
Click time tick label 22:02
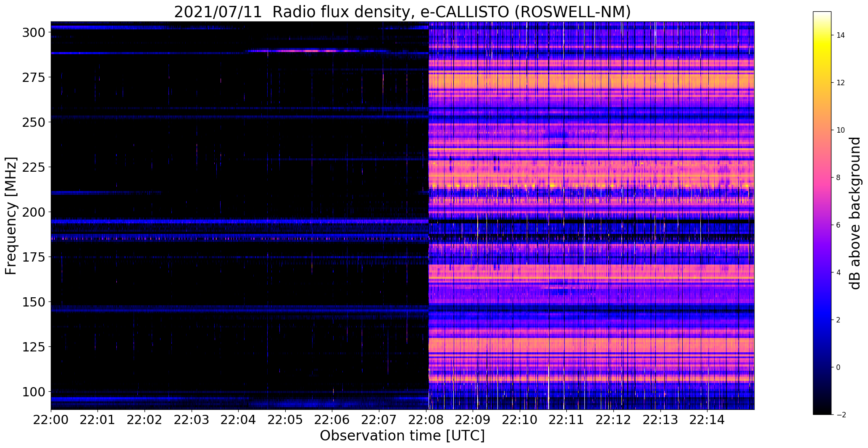145,420
